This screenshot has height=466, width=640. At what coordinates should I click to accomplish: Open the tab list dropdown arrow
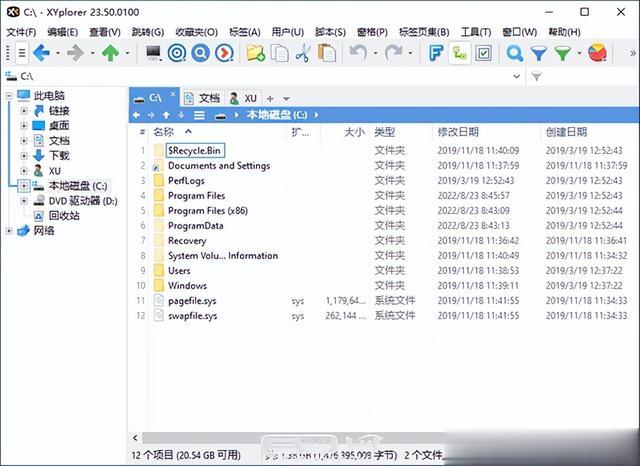286,99
